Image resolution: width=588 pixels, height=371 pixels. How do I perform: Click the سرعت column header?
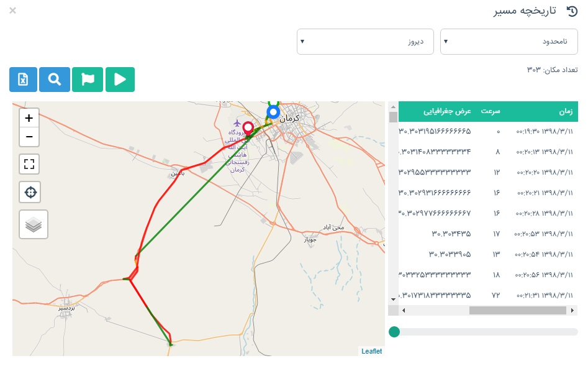click(x=493, y=112)
